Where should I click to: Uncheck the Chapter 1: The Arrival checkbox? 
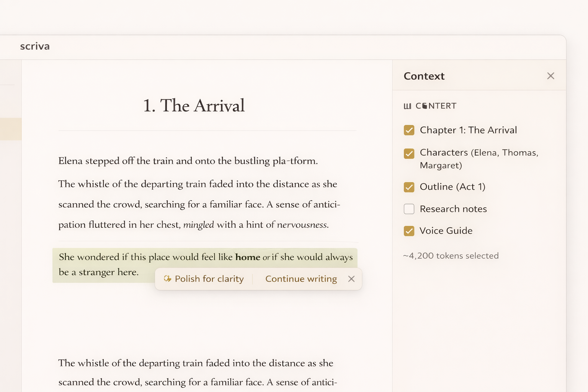(409, 130)
